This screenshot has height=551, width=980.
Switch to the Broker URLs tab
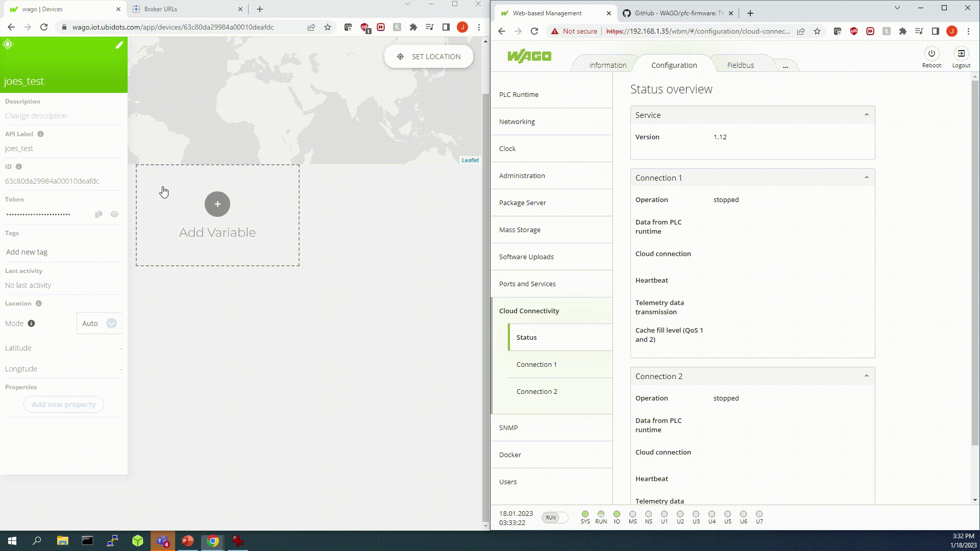(x=187, y=9)
